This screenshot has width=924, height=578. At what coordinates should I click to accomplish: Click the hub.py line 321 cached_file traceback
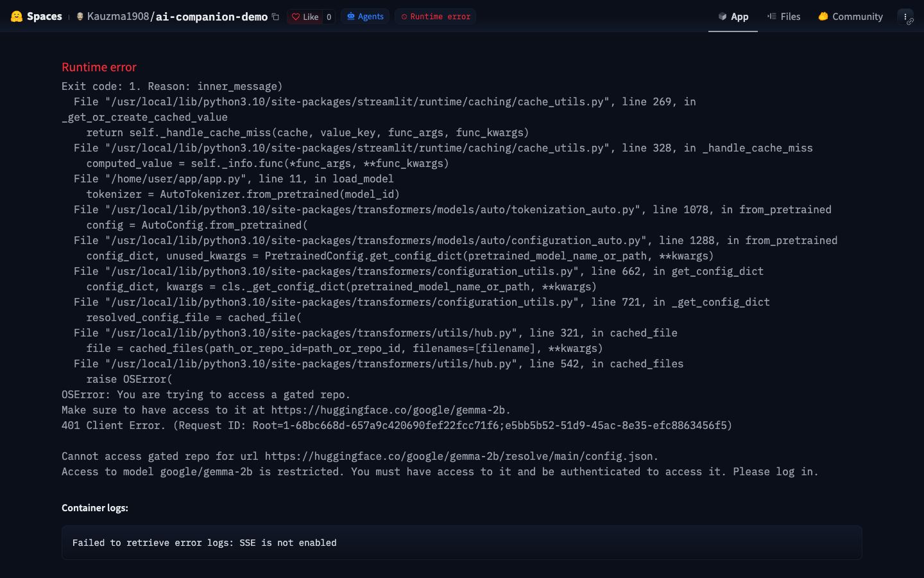pos(375,333)
